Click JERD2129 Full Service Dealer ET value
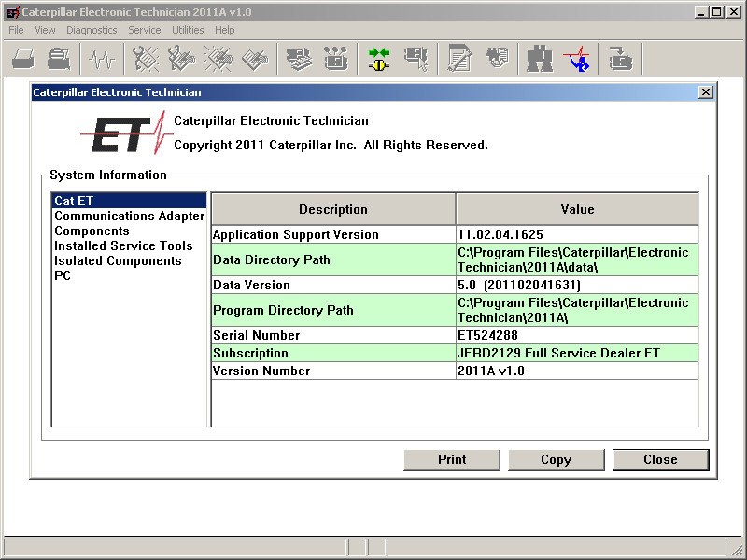The width and height of the screenshot is (747, 560). tap(577, 353)
